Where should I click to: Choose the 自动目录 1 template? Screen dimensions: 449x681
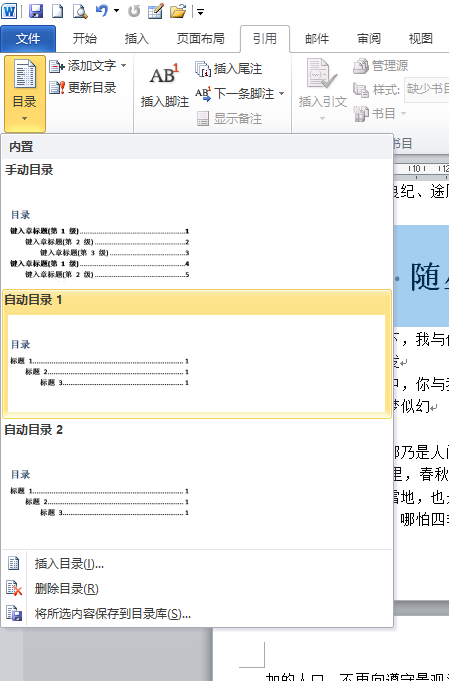[x=197, y=354]
